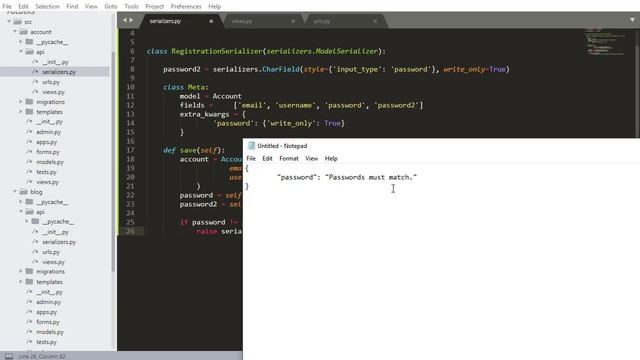Go to next tab with right arrow
This screenshot has height=360, width=640.
pos(131,20)
